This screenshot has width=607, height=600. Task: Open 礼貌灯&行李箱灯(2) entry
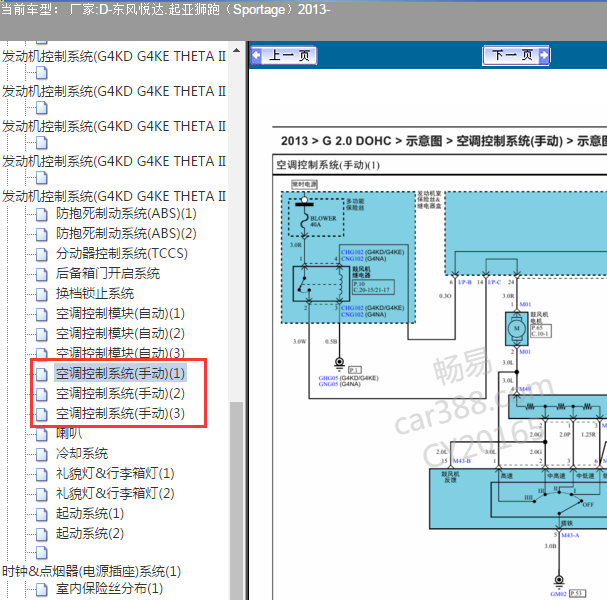coord(115,494)
